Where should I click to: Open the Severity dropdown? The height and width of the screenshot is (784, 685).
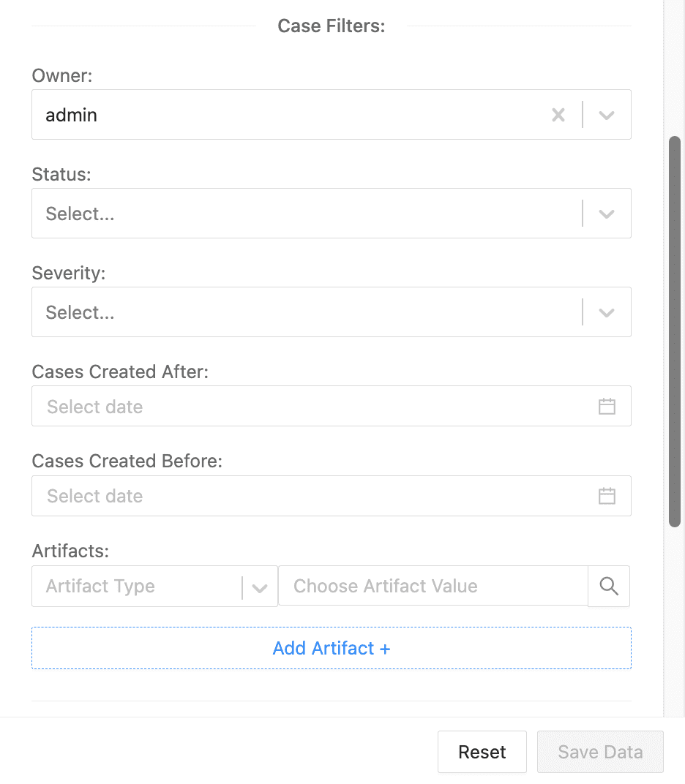tap(293, 312)
